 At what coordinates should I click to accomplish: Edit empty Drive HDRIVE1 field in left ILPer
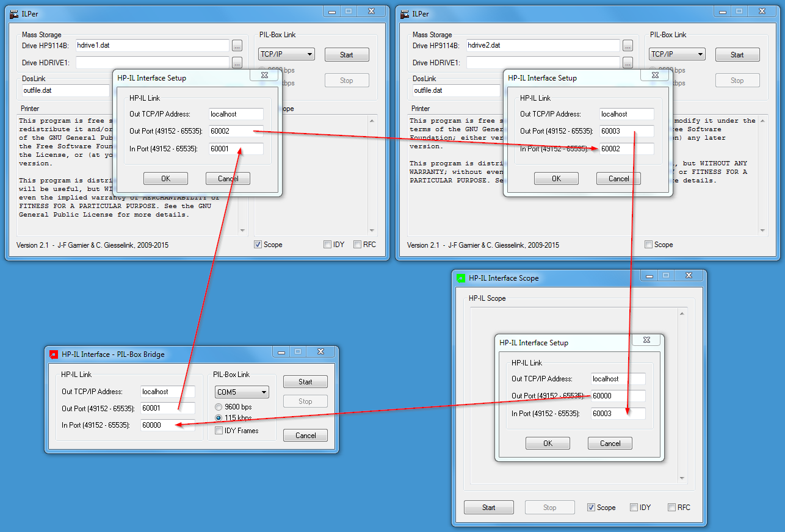[152, 62]
